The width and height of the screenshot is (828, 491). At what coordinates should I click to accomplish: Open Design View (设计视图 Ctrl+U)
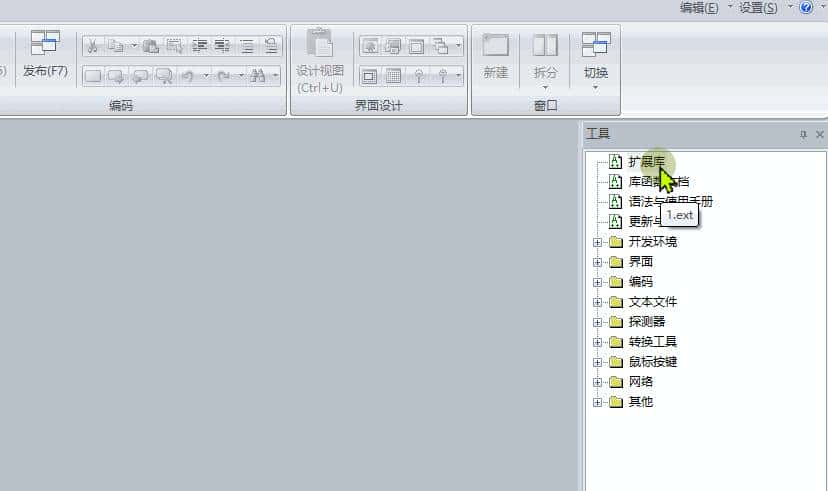[x=320, y=61]
